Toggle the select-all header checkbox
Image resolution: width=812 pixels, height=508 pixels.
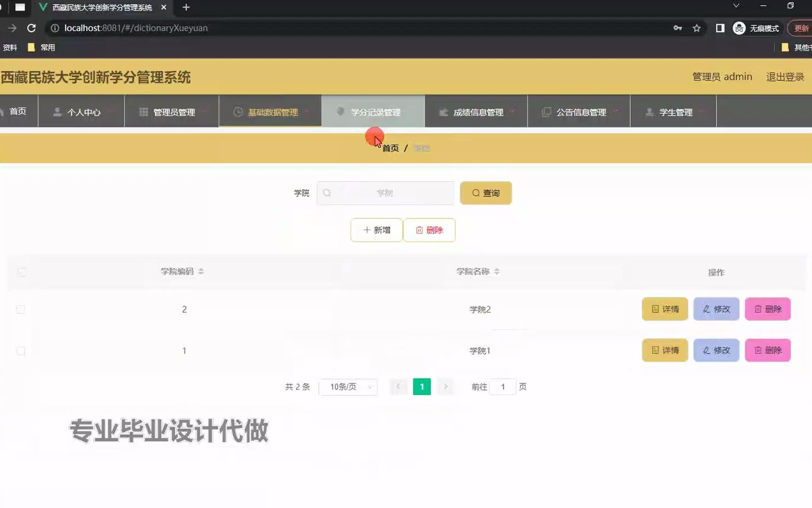22,272
